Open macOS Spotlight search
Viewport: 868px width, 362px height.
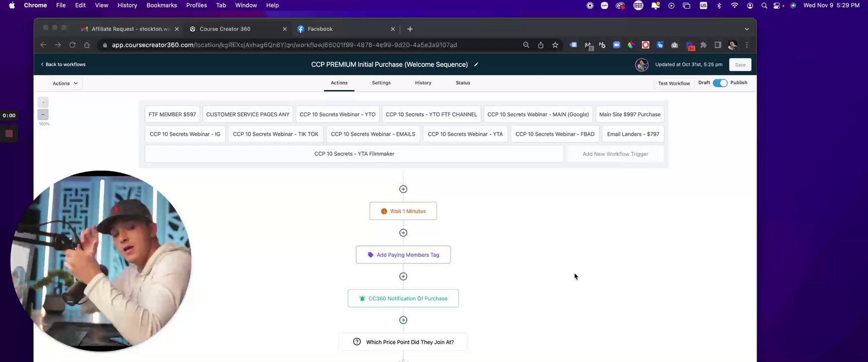[764, 6]
